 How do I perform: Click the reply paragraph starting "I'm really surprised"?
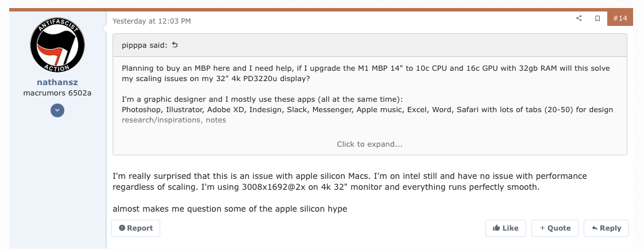(x=349, y=182)
